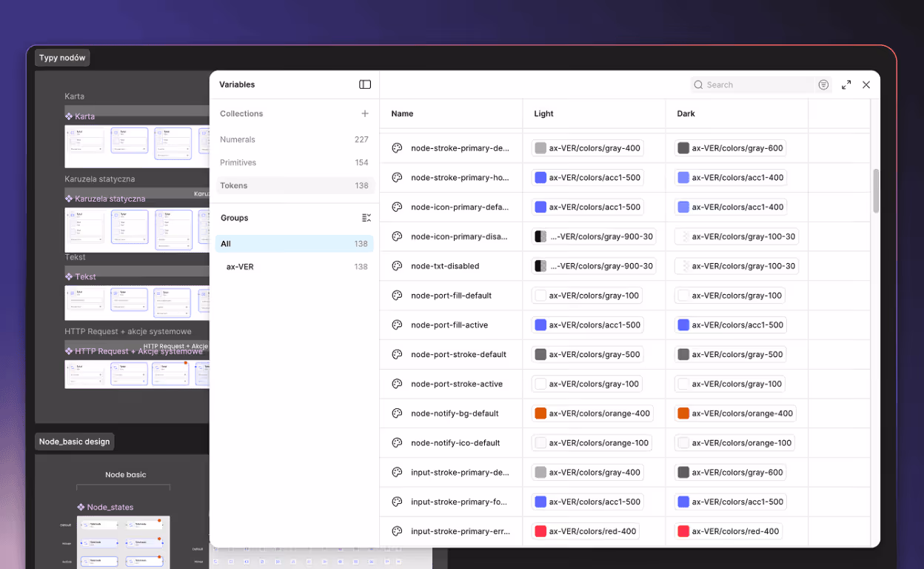Click gray-400 swatch in node-stroke-primary-de... Light

540,148
